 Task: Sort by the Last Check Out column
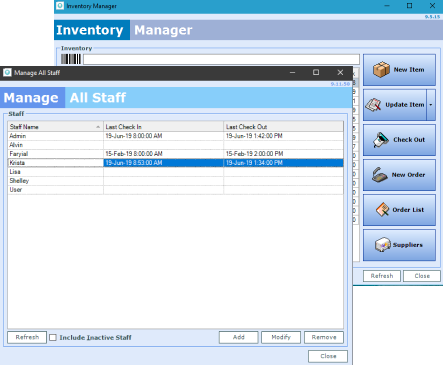pos(283,127)
